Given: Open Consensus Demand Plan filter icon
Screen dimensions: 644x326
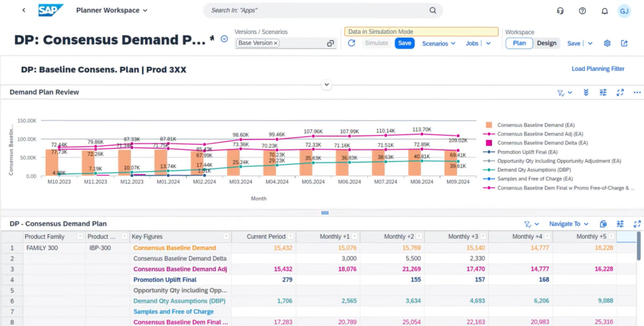Looking at the screenshot, I should [528, 224].
